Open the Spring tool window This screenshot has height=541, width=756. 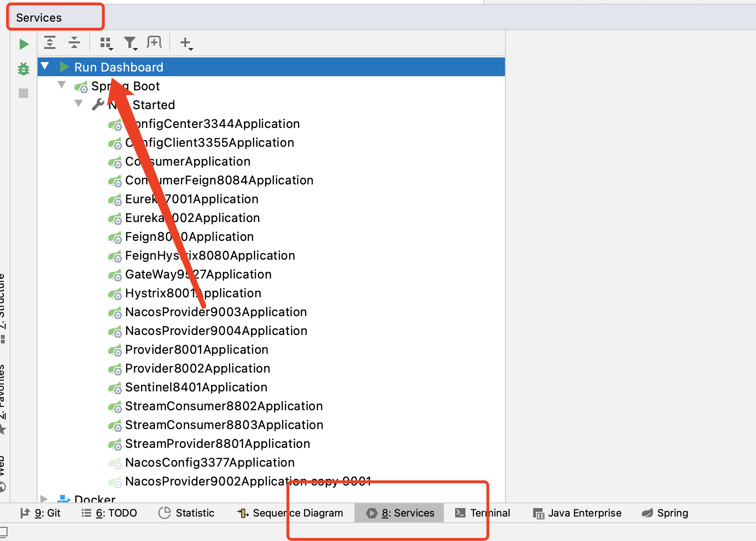[x=665, y=513]
